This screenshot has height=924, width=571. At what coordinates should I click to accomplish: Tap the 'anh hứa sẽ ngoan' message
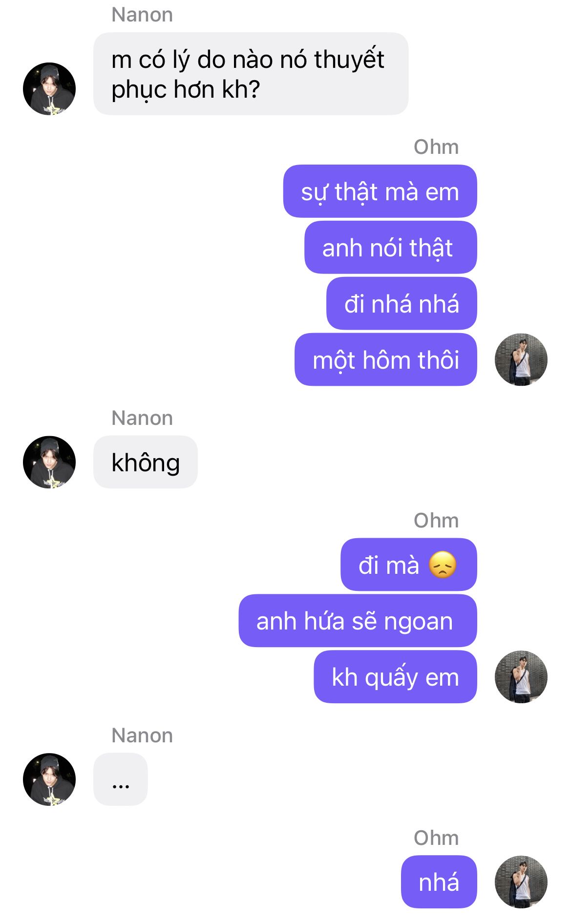tap(358, 621)
